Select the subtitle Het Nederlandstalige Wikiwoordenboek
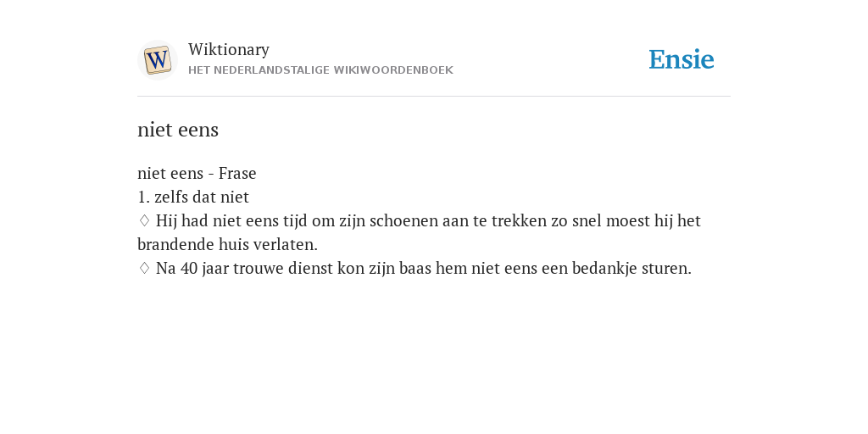 coord(320,70)
